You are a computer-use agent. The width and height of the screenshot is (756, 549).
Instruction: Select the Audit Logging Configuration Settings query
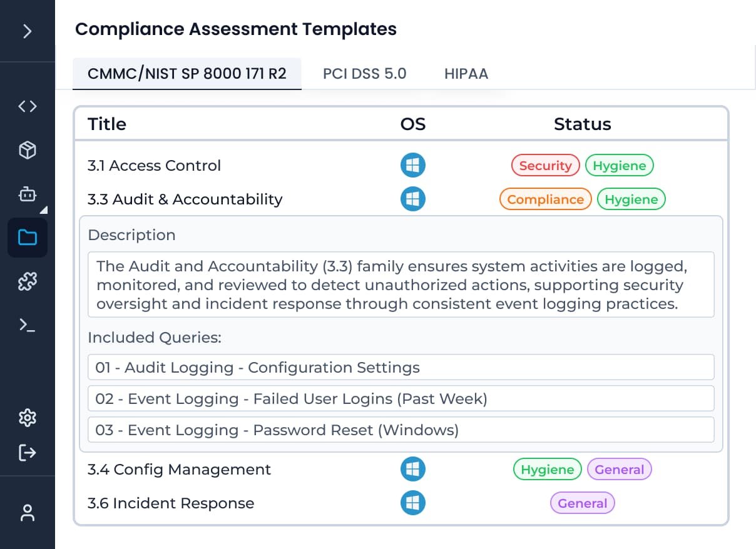[401, 367]
